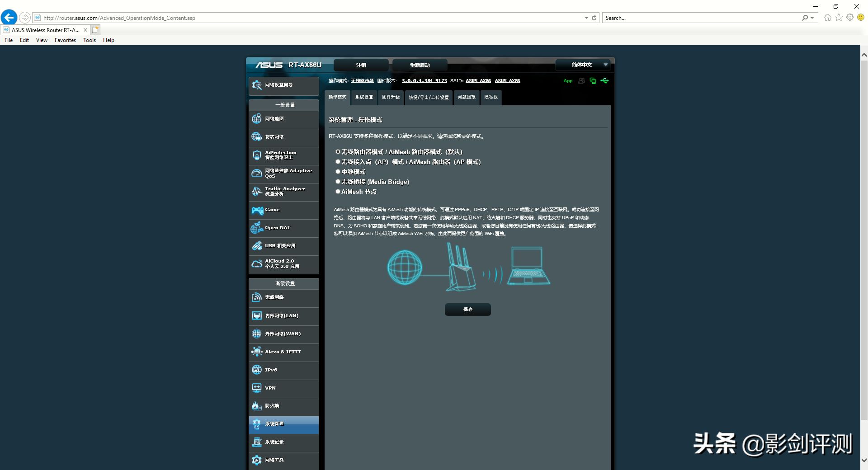The image size is (868, 470).
Task: Open Network Tools (网络工具) icon
Action: click(x=257, y=460)
